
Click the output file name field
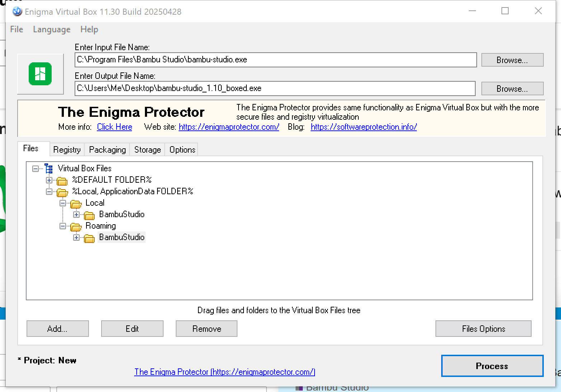coord(275,89)
